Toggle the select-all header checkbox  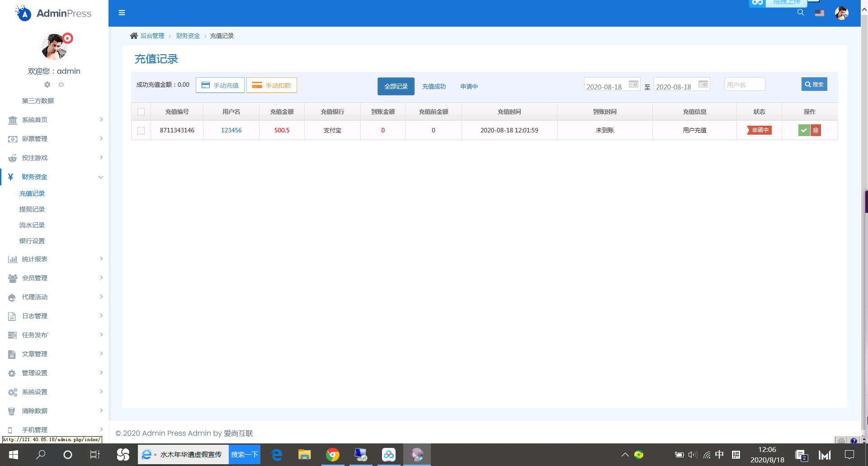point(141,112)
